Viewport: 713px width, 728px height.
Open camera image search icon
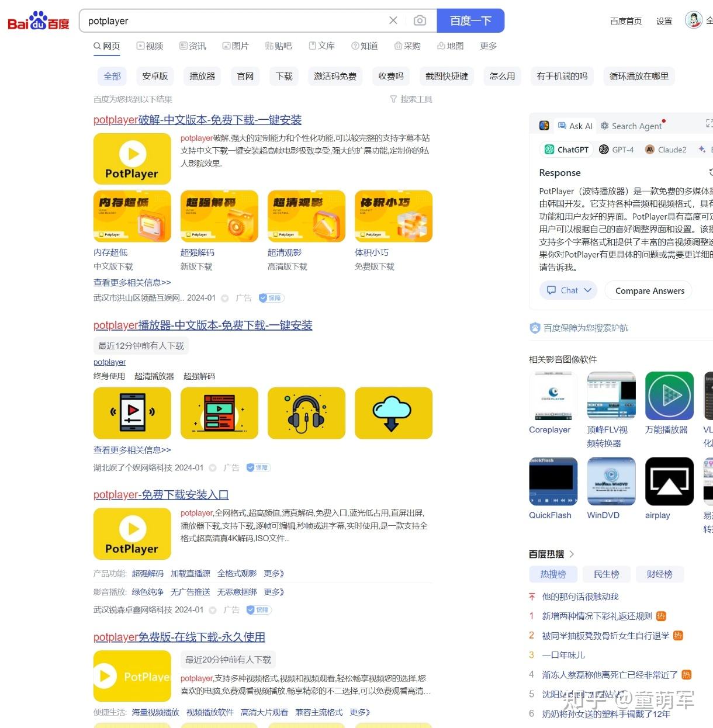[420, 20]
